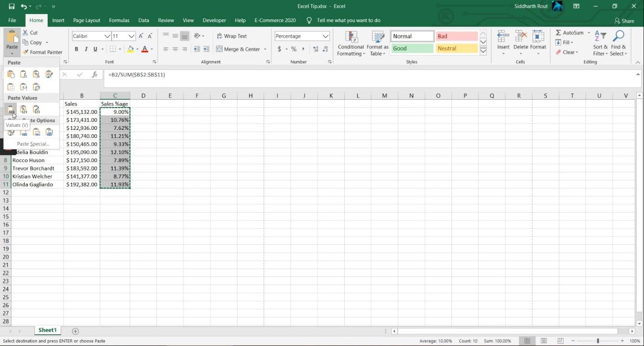Click the Decrease Decimal icon
The height and width of the screenshot is (346, 644).
(325, 49)
